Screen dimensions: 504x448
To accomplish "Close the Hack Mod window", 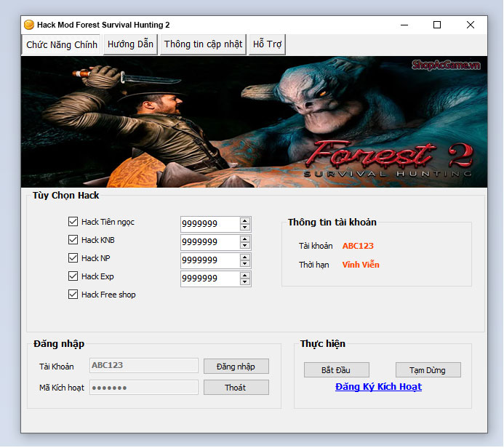I will click(471, 25).
